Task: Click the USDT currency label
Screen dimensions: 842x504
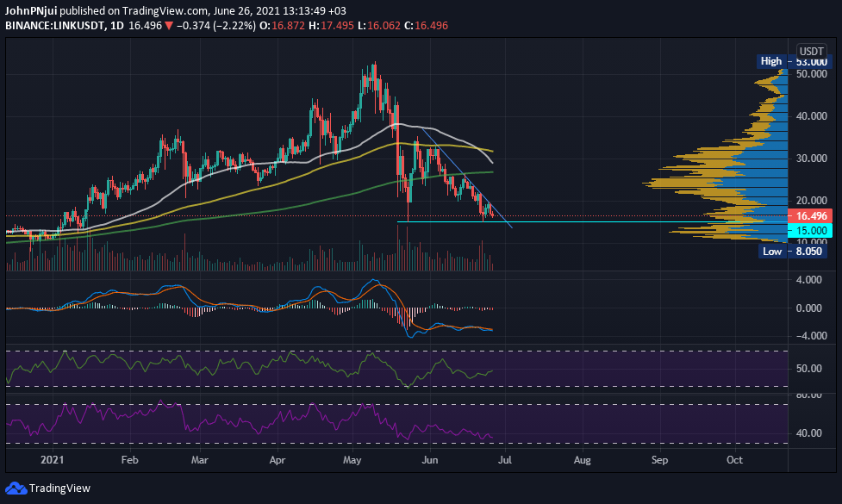Action: pyautogui.click(x=811, y=50)
